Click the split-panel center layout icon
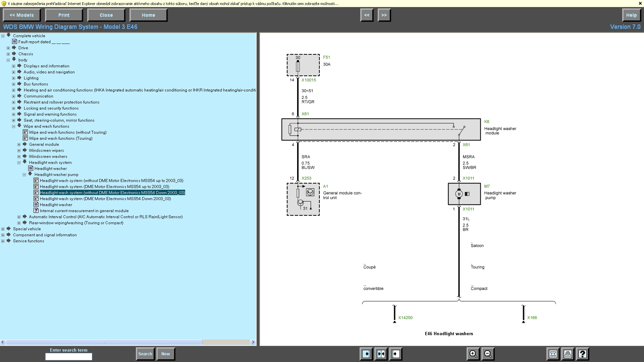Image resolution: width=644 pixels, height=362 pixels. [x=381, y=354]
